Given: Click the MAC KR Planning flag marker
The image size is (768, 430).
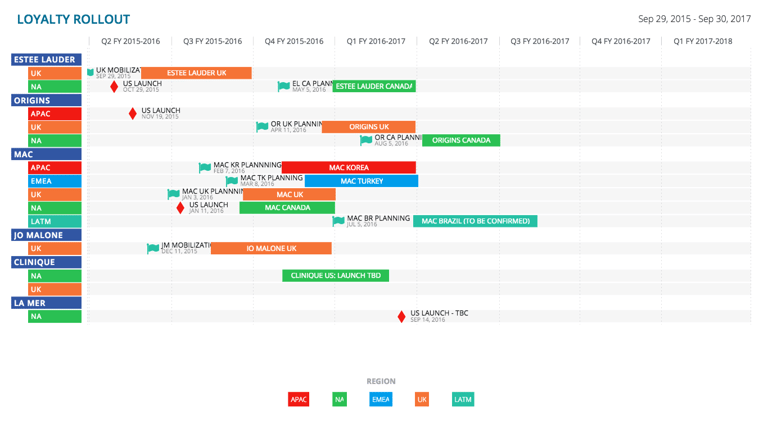Looking at the screenshot, I should pyautogui.click(x=205, y=167).
